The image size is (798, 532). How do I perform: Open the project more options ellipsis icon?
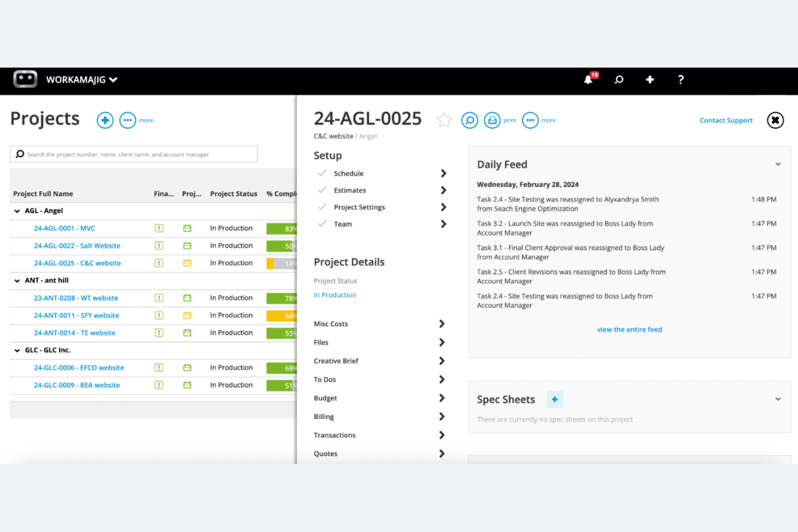(531, 120)
